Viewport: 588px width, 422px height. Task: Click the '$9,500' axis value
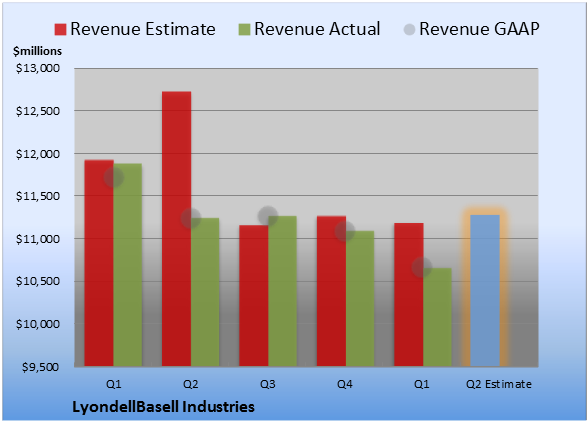[x=40, y=367]
